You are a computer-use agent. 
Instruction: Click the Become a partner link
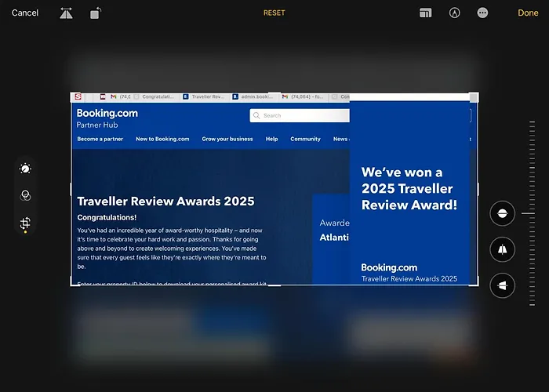(x=100, y=139)
